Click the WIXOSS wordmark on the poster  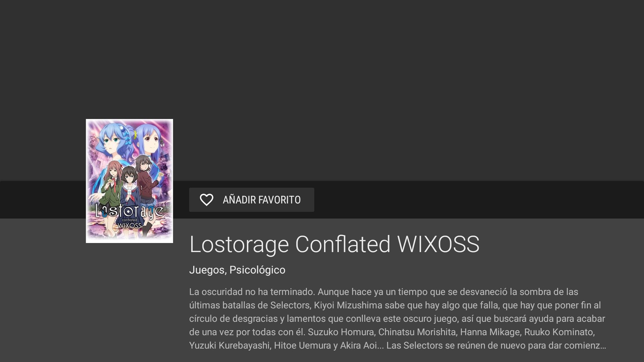(x=130, y=225)
